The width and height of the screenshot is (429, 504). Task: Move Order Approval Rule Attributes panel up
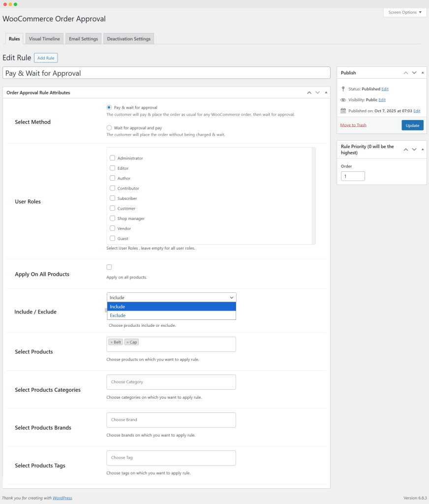click(x=309, y=93)
